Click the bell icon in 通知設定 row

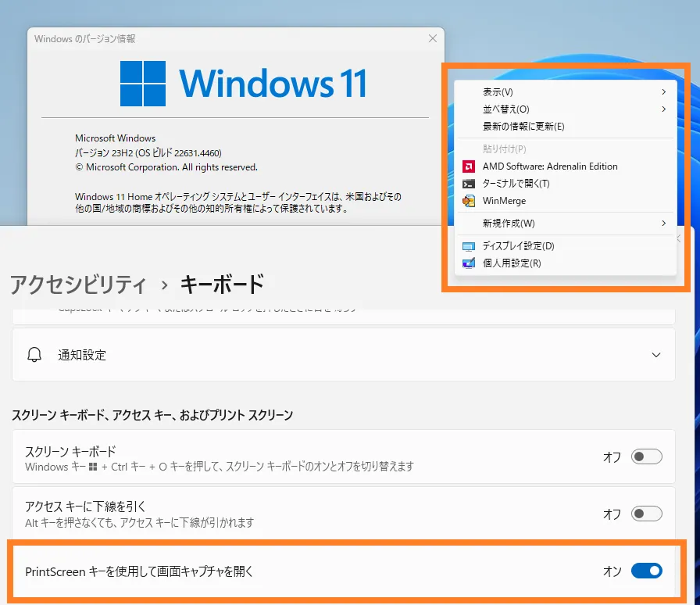pyautogui.click(x=34, y=355)
